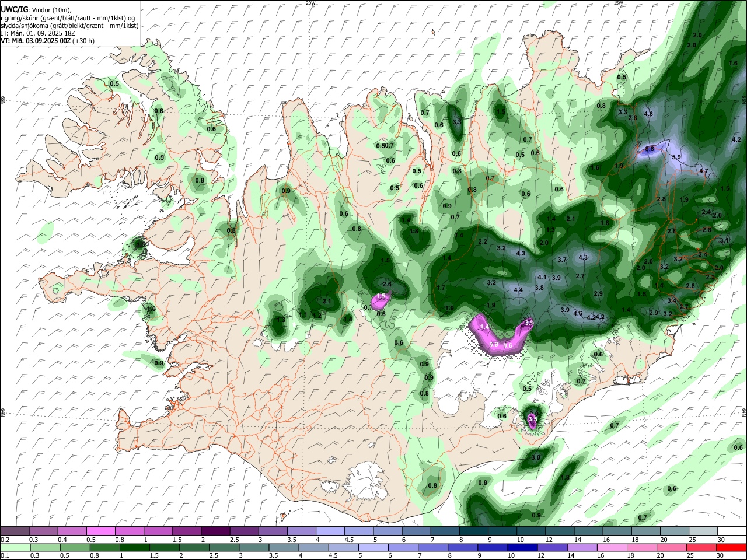Click the 5.9 precipitation value on the map
Image resolution: width=747 pixels, height=560 pixels.
pos(676,157)
